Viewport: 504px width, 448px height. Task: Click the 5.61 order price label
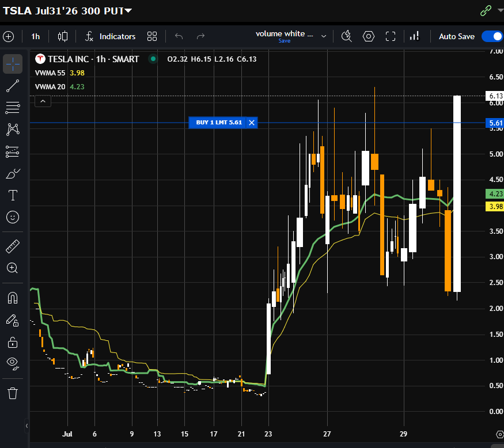(x=495, y=123)
